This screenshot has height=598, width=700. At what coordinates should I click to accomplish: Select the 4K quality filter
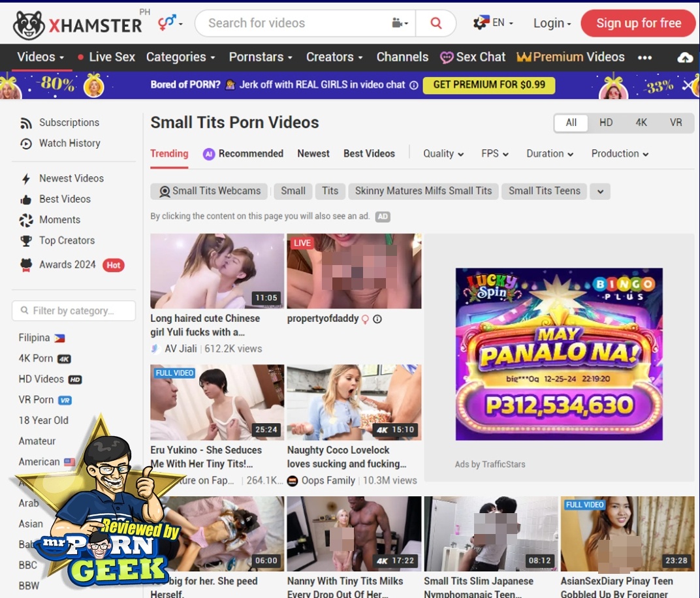(641, 123)
